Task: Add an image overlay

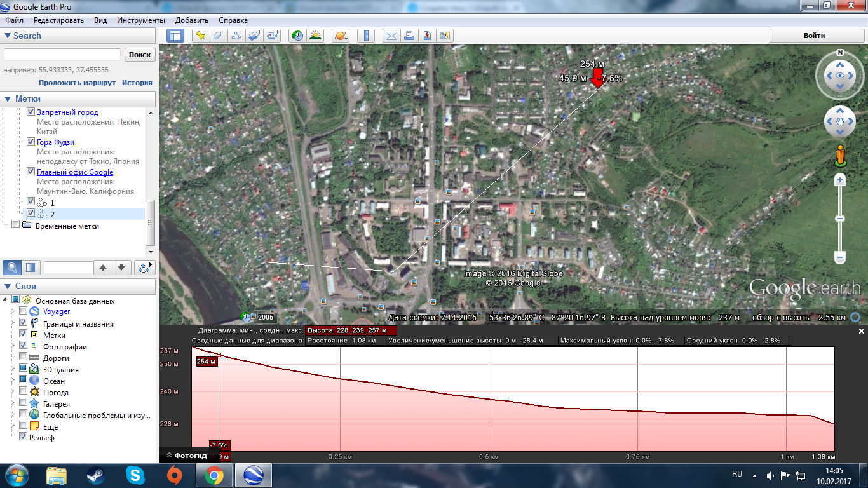Action: coord(255,36)
